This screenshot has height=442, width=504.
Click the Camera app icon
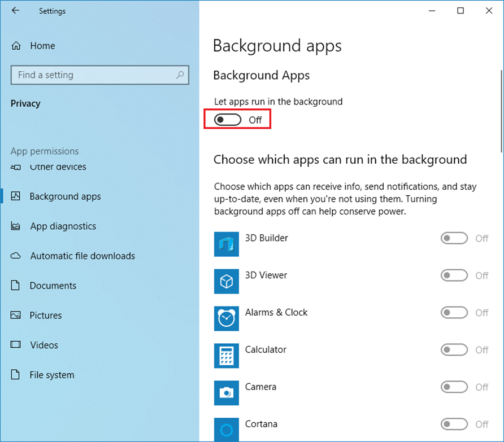point(227,393)
